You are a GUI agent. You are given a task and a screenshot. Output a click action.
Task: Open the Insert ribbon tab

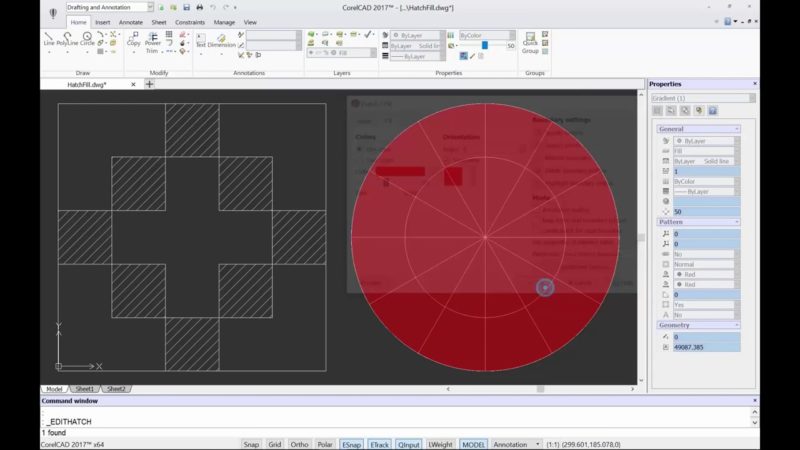(x=103, y=21)
